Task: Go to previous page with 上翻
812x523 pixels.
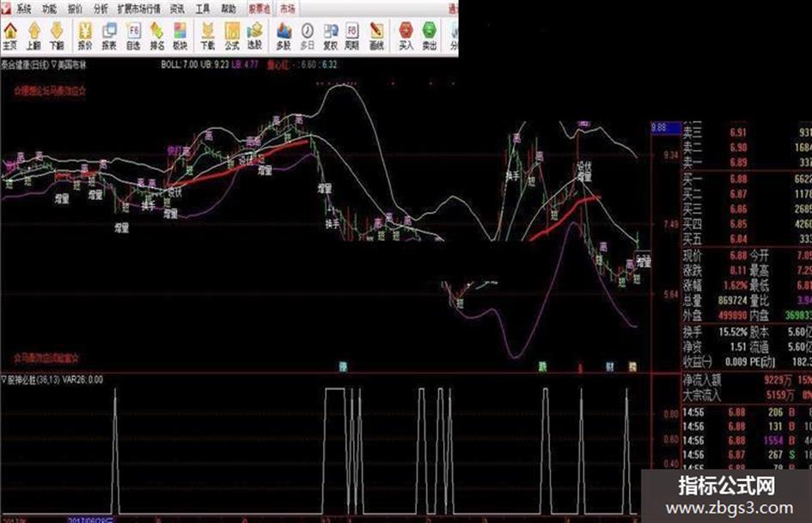Action: pyautogui.click(x=34, y=36)
